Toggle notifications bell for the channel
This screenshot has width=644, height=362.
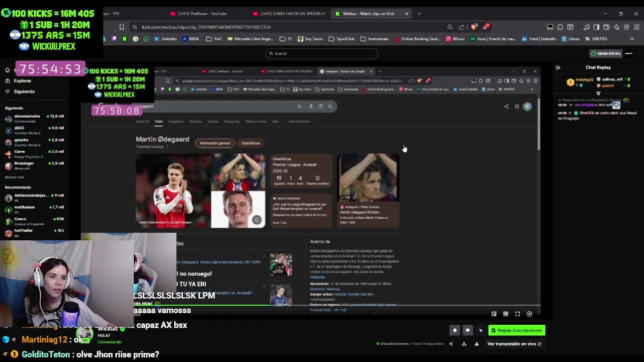click(x=455, y=330)
